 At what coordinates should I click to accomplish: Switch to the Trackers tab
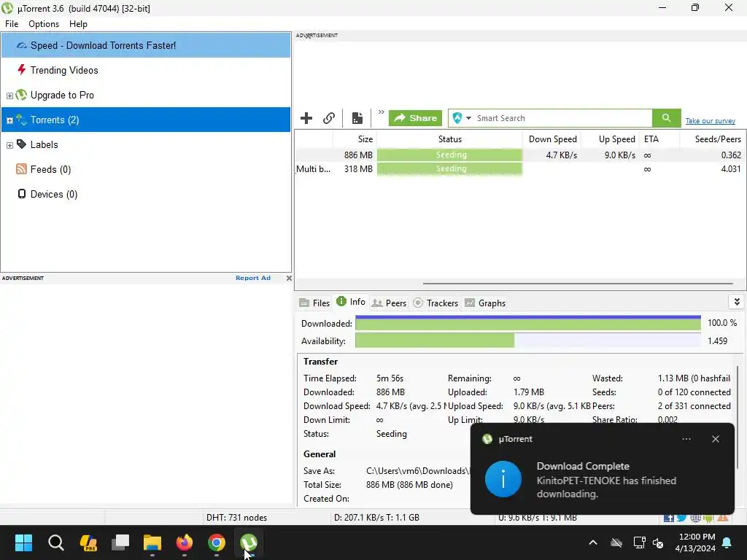click(x=436, y=303)
